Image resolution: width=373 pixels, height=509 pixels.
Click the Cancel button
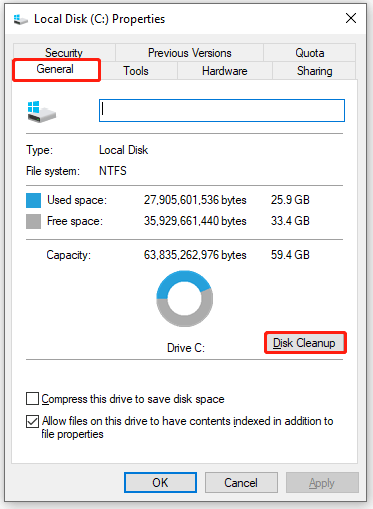point(241,482)
